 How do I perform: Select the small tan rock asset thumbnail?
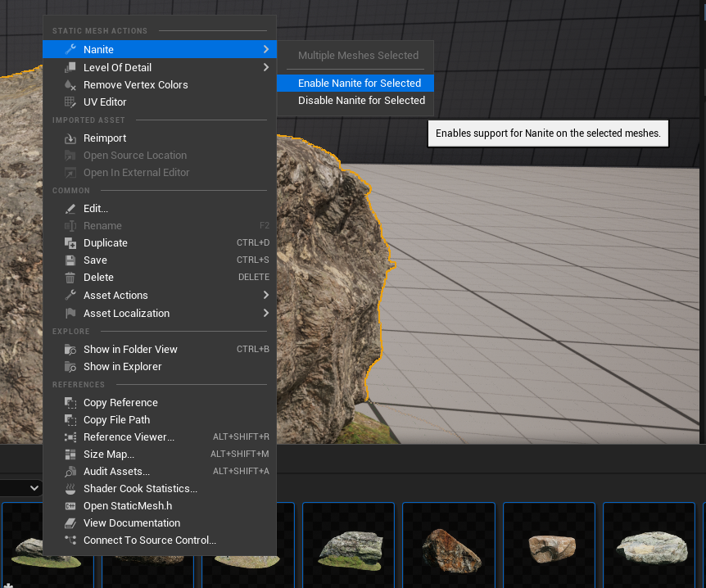550,547
